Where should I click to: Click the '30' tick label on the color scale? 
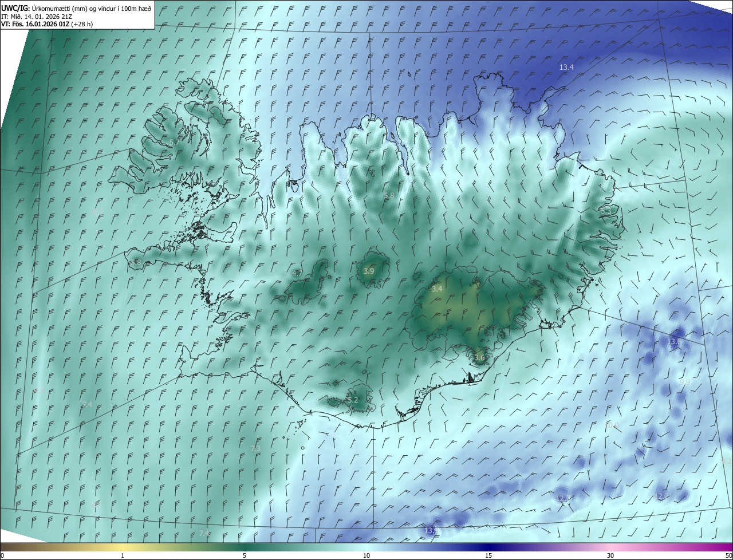tap(610, 555)
